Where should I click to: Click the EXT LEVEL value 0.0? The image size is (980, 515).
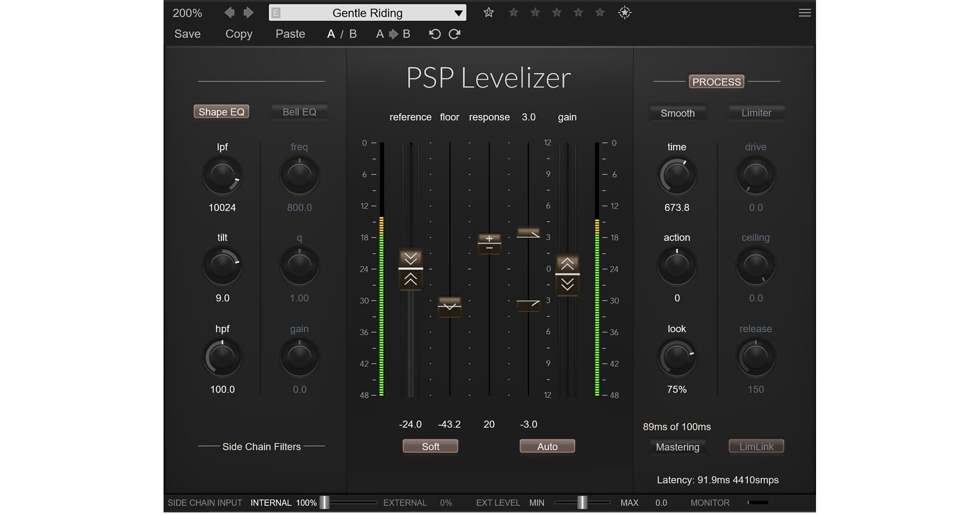[661, 503]
